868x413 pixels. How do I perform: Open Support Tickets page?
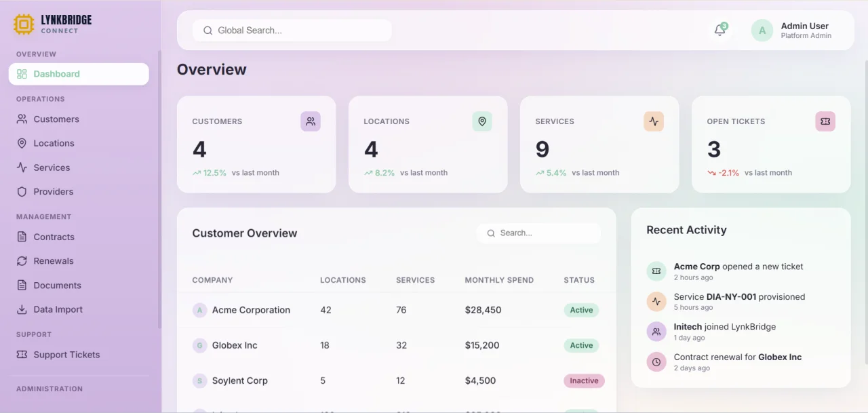pos(79,355)
